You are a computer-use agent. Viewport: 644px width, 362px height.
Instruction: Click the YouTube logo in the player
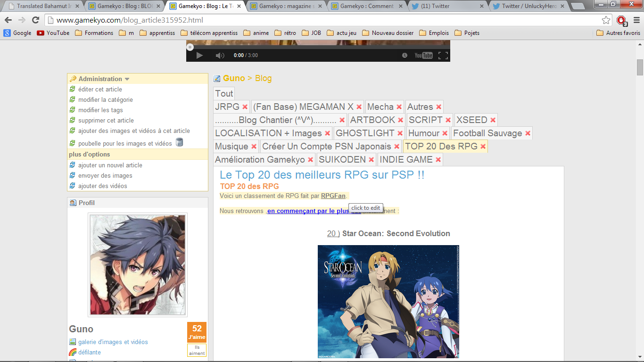coord(423,56)
